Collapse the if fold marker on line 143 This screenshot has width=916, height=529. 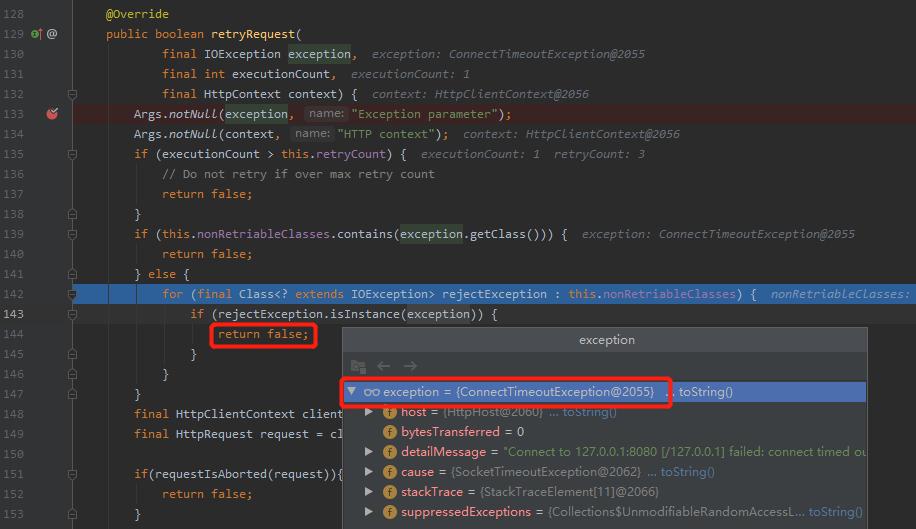[72, 314]
